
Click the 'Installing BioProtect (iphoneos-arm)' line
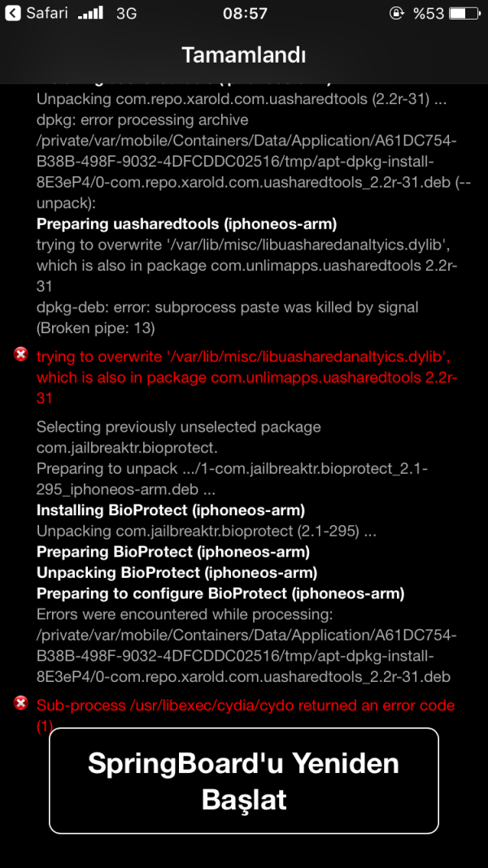point(171,510)
